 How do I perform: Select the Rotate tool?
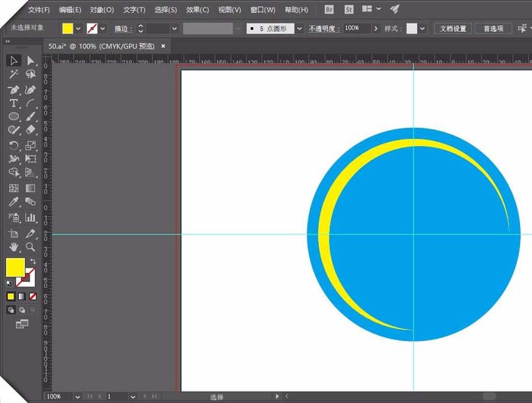[x=14, y=146]
